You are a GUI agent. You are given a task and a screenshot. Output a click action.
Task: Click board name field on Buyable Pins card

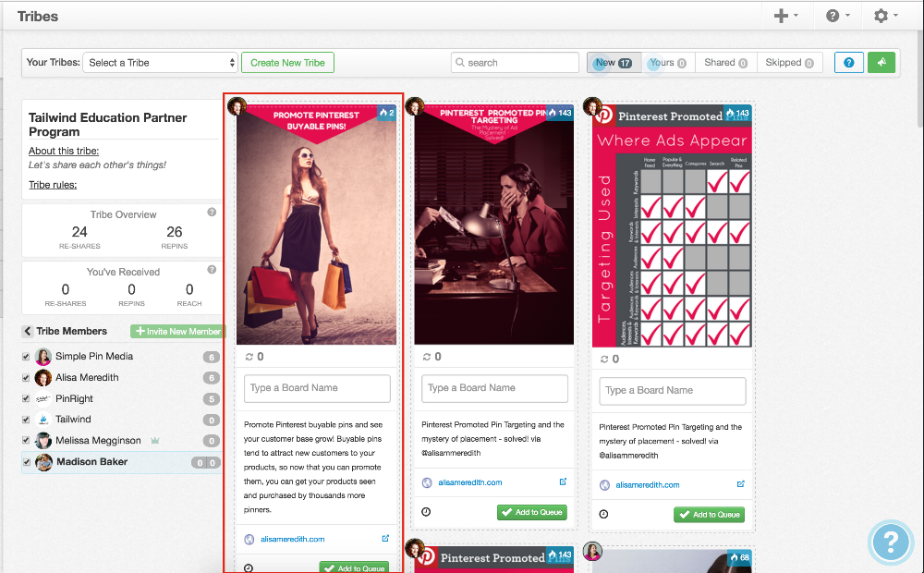point(317,388)
